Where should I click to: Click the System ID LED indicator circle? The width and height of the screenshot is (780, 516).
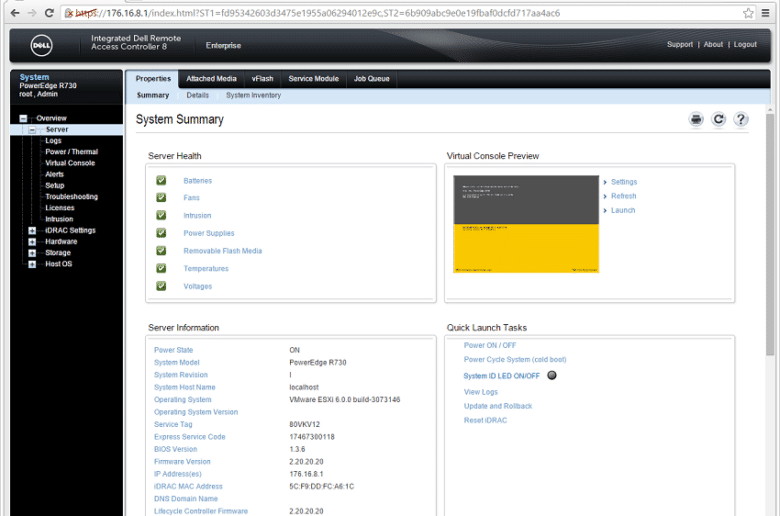552,375
